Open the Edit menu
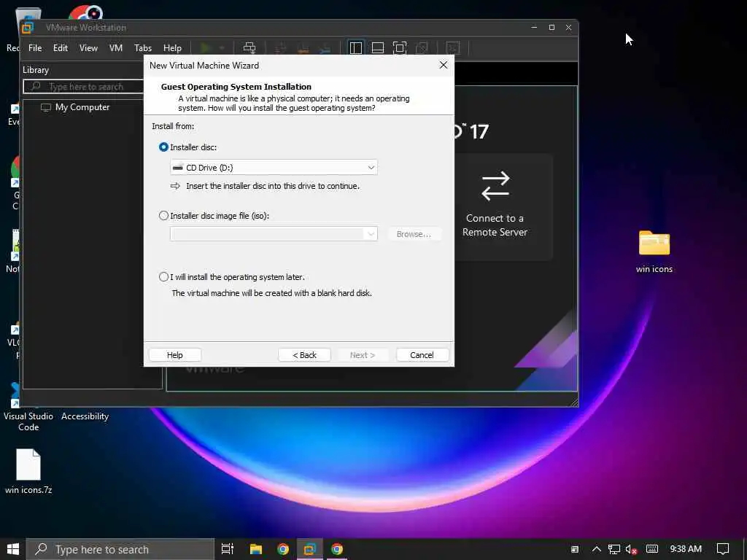The height and width of the screenshot is (560, 747). [x=60, y=48]
